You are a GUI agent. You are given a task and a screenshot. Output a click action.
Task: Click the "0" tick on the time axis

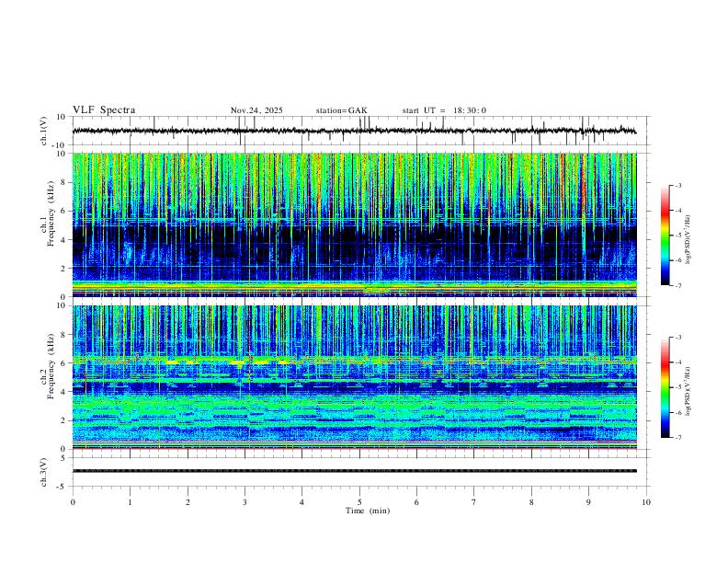73,502
